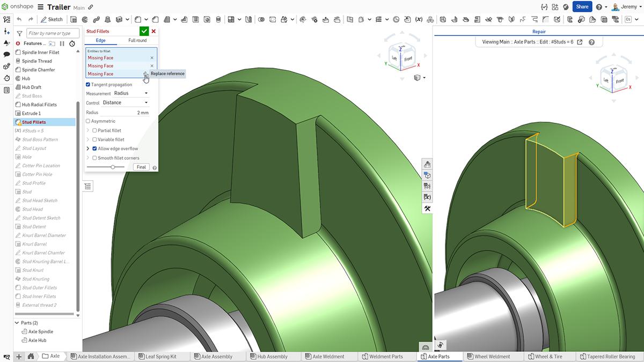644x362 pixels.
Task: Enable the Asymmetric option
Action: 87,121
